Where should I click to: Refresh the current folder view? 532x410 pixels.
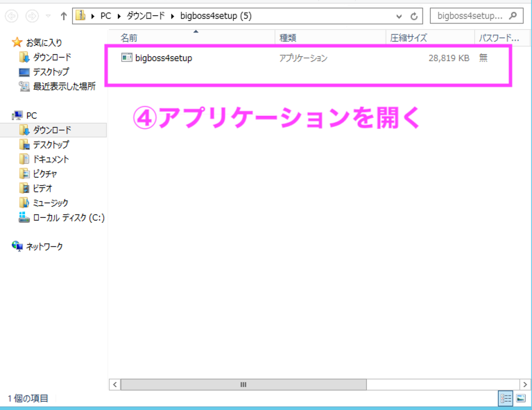click(x=414, y=15)
